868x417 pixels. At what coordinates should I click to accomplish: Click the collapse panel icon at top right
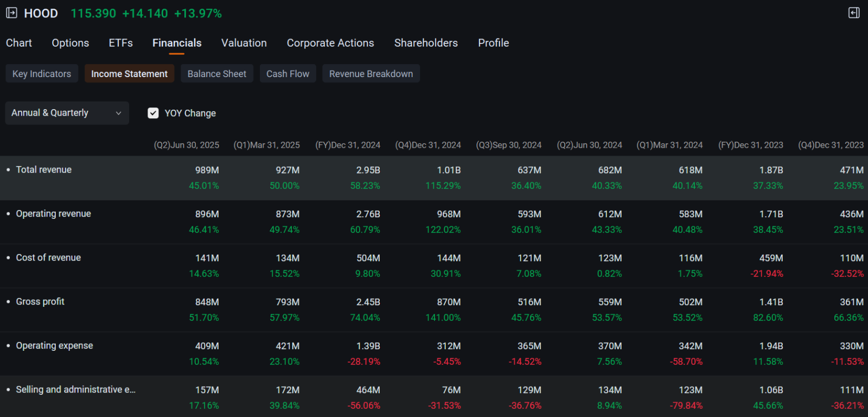pyautogui.click(x=854, y=13)
